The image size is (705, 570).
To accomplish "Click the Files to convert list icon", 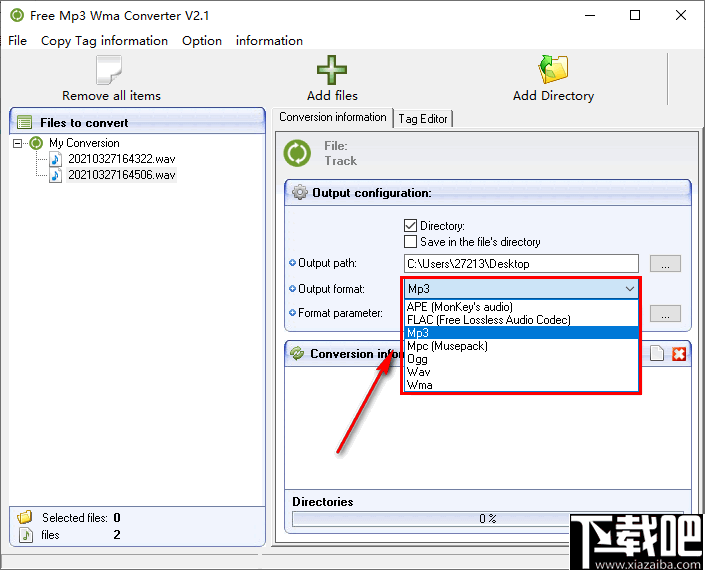I will tap(24, 122).
